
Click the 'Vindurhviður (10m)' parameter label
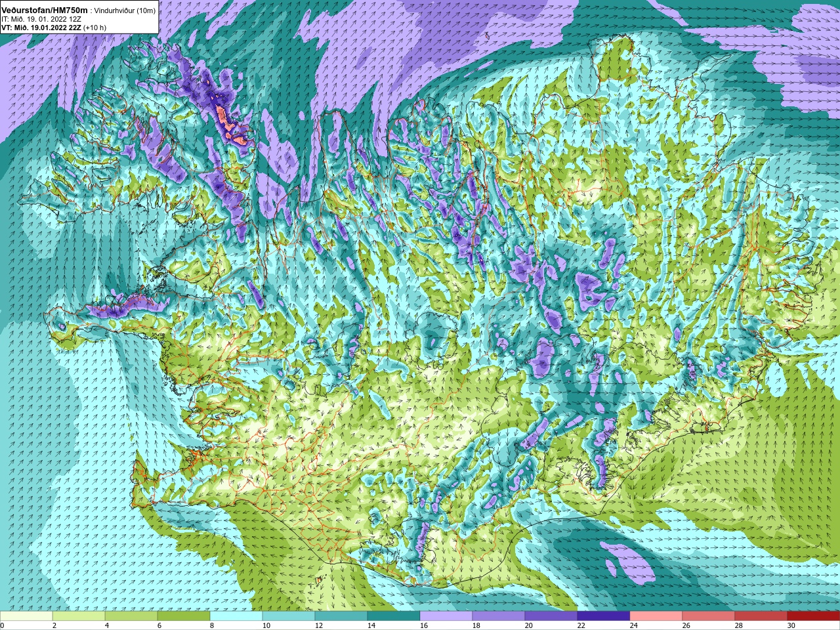pyautogui.click(x=125, y=10)
